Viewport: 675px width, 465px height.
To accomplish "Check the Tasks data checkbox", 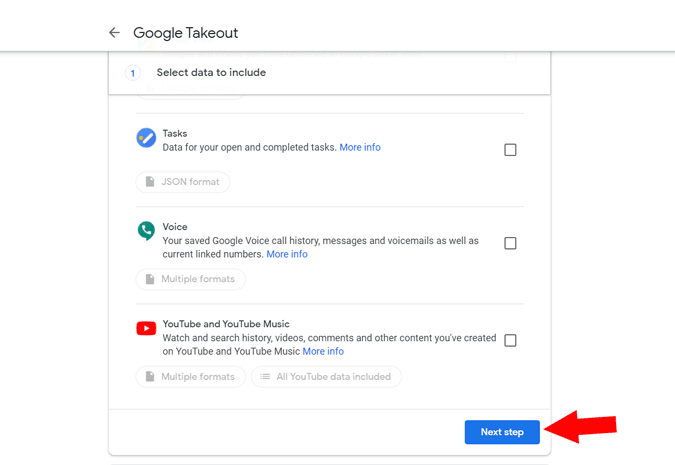I will pos(510,150).
